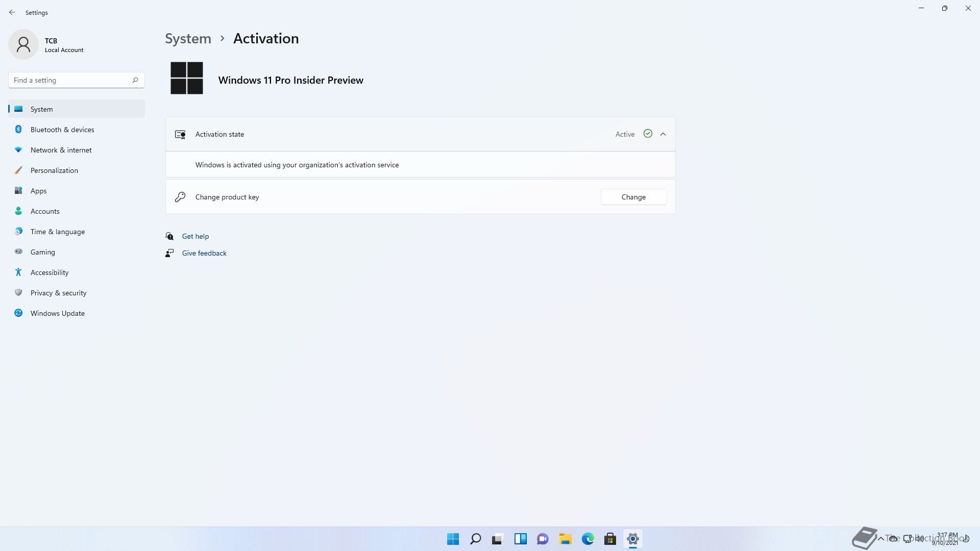Screen dimensions: 980x551
Task: Open Privacy & security settings
Action: 58,293
